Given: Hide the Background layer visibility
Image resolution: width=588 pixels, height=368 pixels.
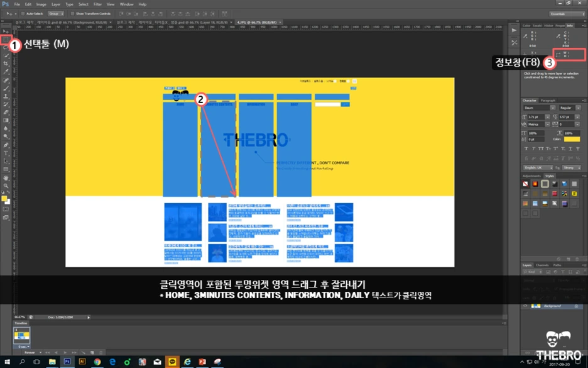Looking at the screenshot, I should 525,306.
